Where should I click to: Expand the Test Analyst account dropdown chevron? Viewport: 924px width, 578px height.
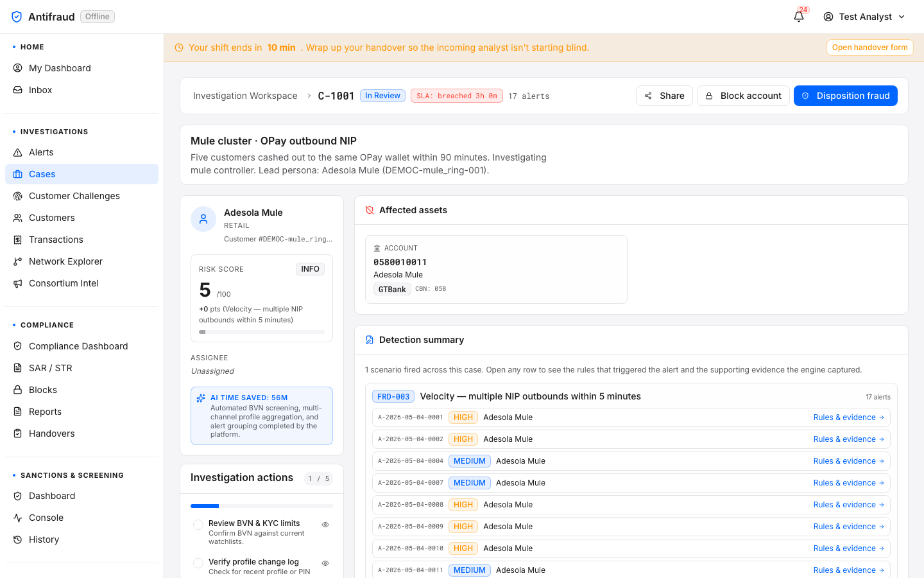coord(902,17)
